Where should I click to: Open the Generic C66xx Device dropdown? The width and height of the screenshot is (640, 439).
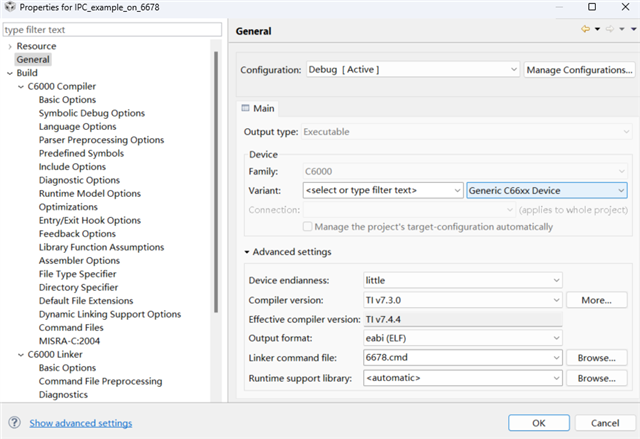pyautogui.click(x=621, y=190)
